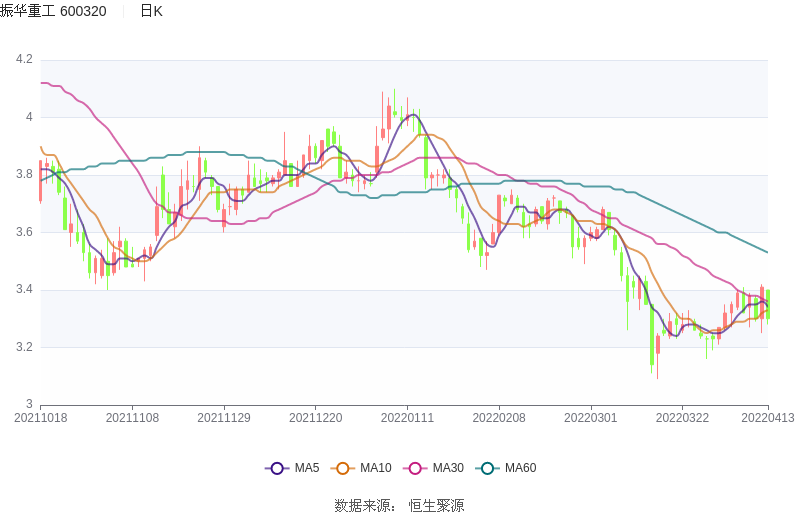The height and width of the screenshot is (517, 800).
Task: Click the right end of the teal MA60 line
Action: point(767,252)
